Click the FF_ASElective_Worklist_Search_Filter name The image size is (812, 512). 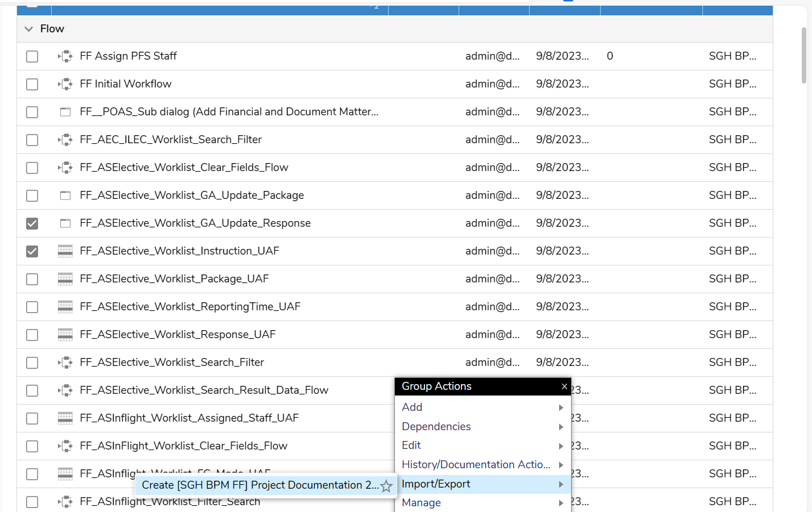(x=172, y=363)
